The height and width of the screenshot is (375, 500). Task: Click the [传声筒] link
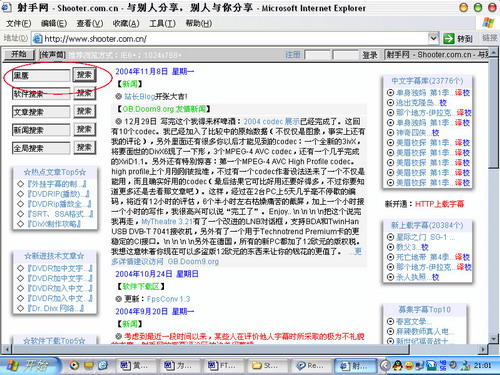pos(52,54)
